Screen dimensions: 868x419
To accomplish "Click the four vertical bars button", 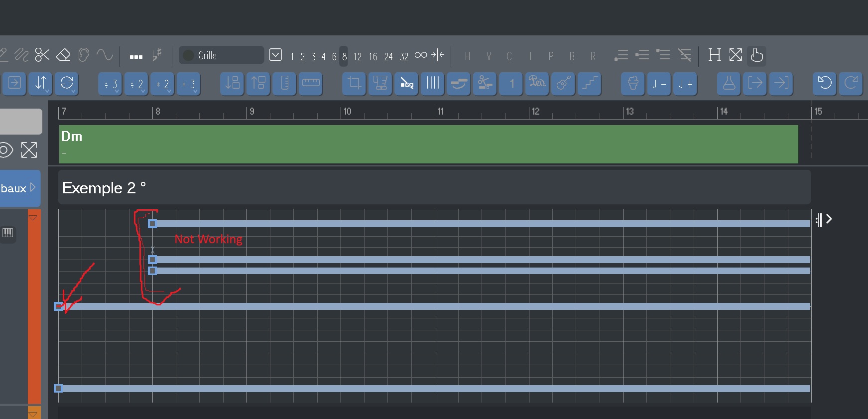I will (432, 83).
